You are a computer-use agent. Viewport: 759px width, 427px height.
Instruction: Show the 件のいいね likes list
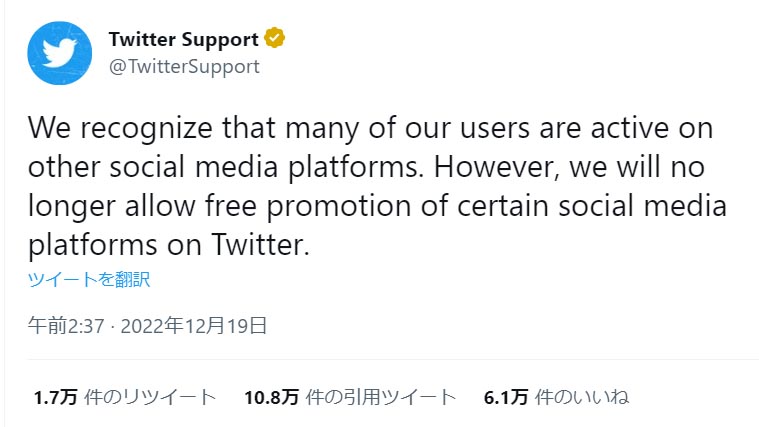(583, 397)
